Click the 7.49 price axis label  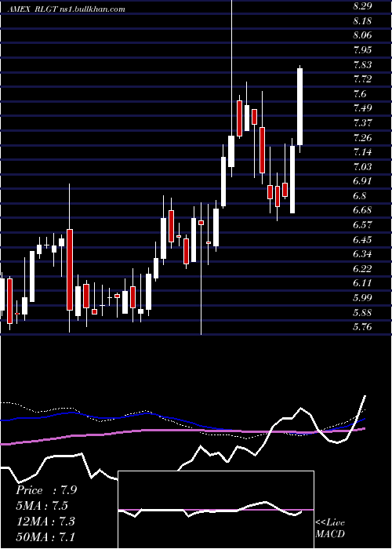[362, 108]
